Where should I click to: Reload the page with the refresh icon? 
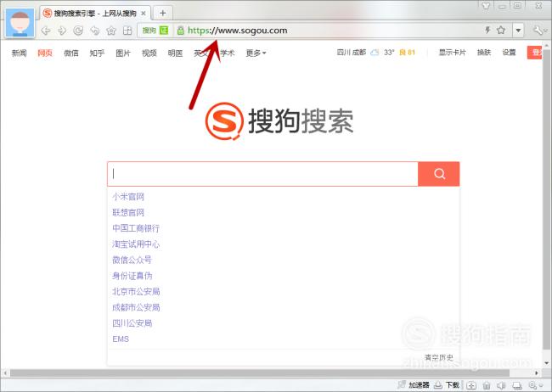point(78,31)
